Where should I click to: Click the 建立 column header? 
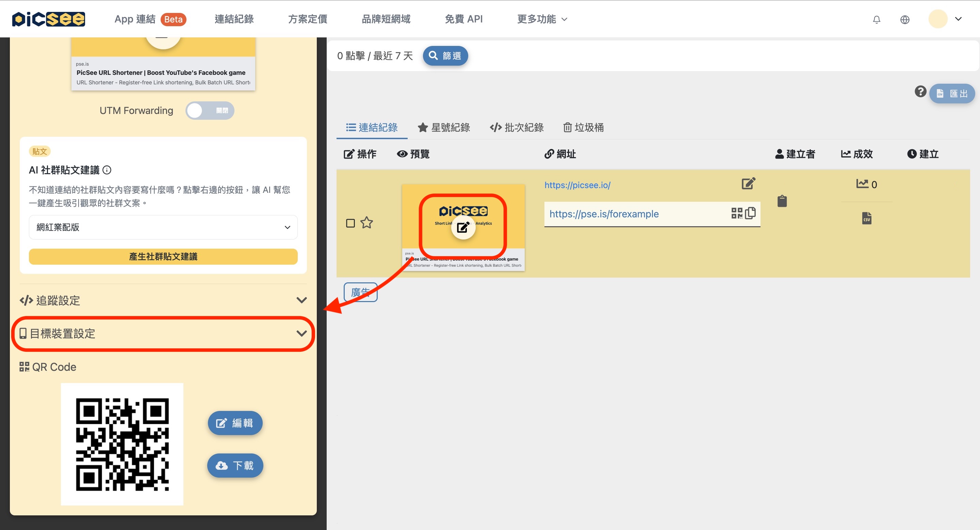pos(923,154)
